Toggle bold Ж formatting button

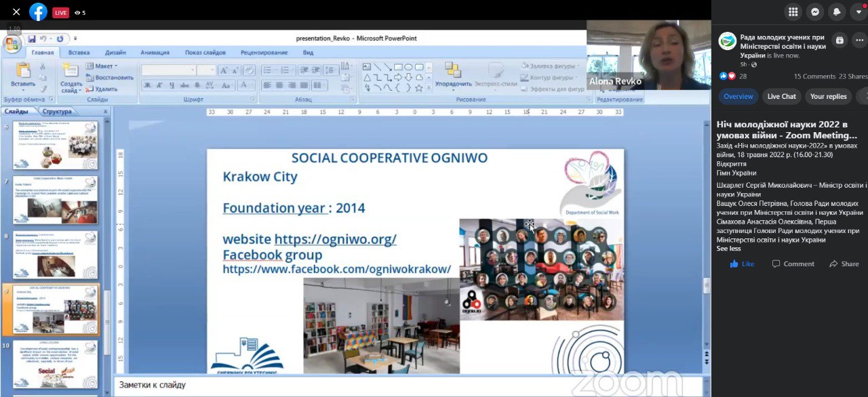point(147,85)
